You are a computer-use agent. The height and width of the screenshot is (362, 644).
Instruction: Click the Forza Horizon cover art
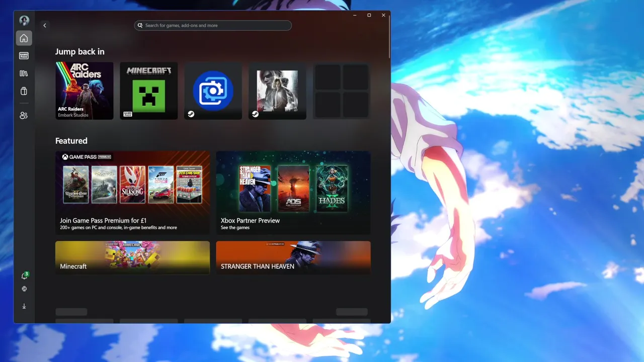click(x=161, y=185)
